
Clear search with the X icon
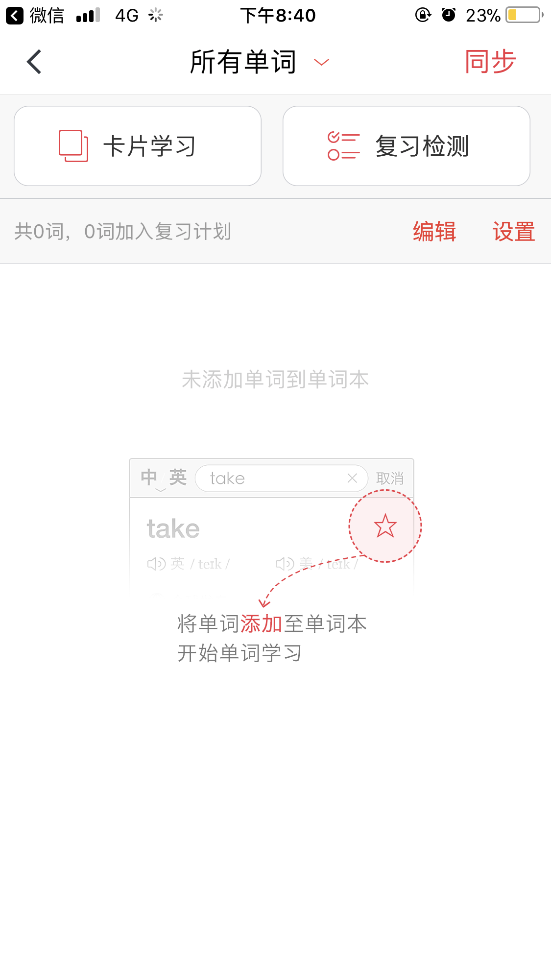352,478
